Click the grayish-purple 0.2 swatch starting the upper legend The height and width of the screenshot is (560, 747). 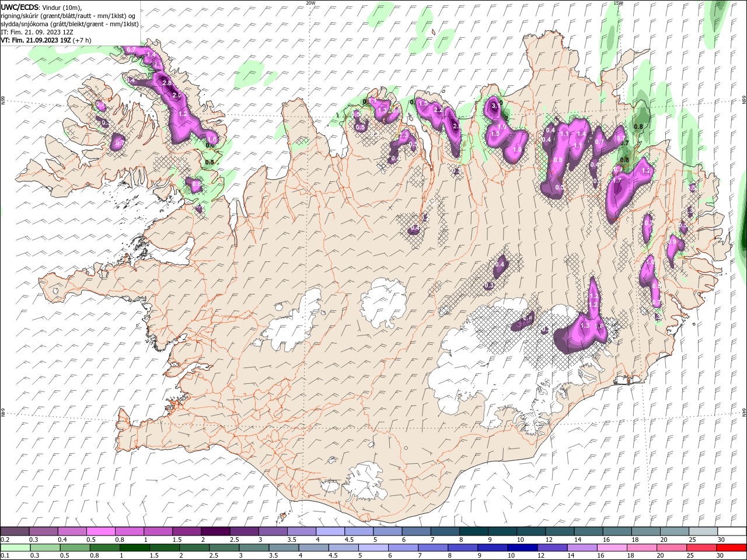15,531
